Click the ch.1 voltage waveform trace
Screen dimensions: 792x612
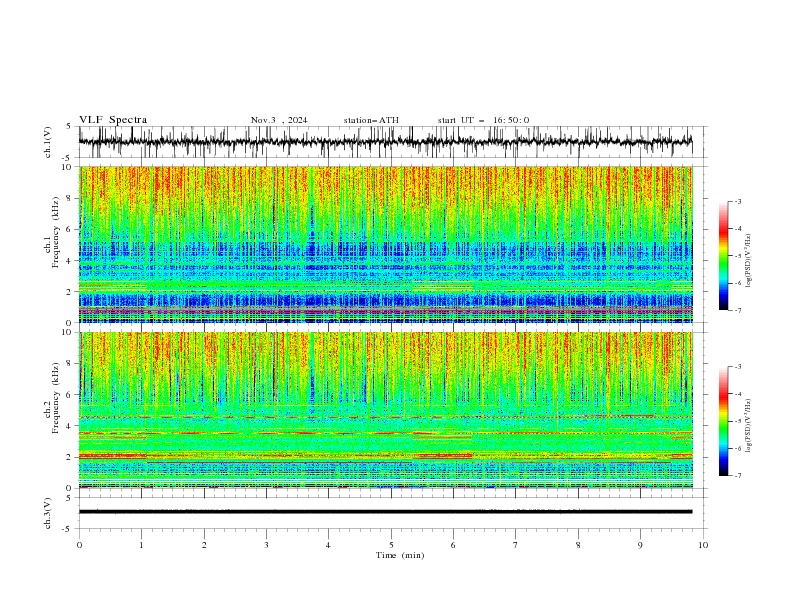pyautogui.click(x=385, y=142)
